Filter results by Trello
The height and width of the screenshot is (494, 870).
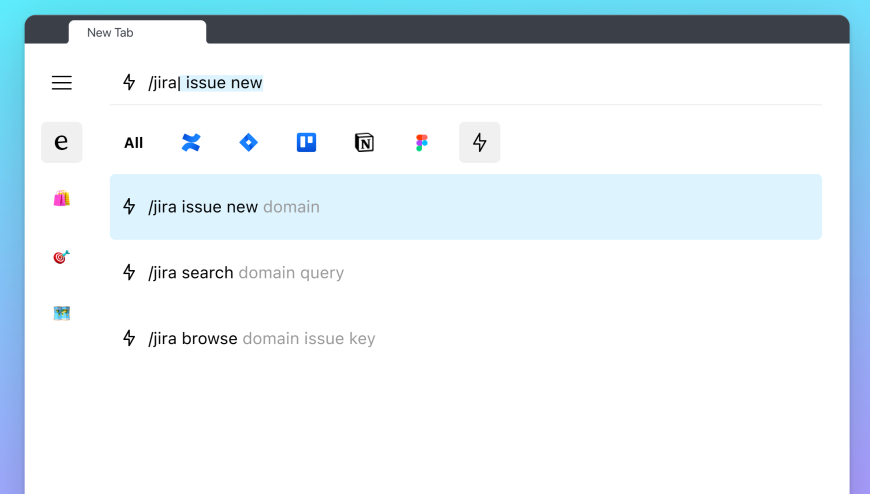point(307,143)
